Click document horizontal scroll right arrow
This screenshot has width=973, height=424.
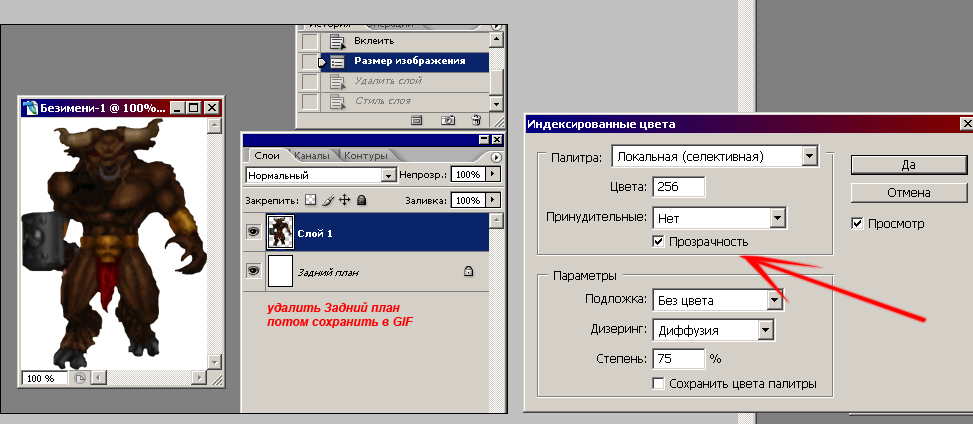(199, 377)
